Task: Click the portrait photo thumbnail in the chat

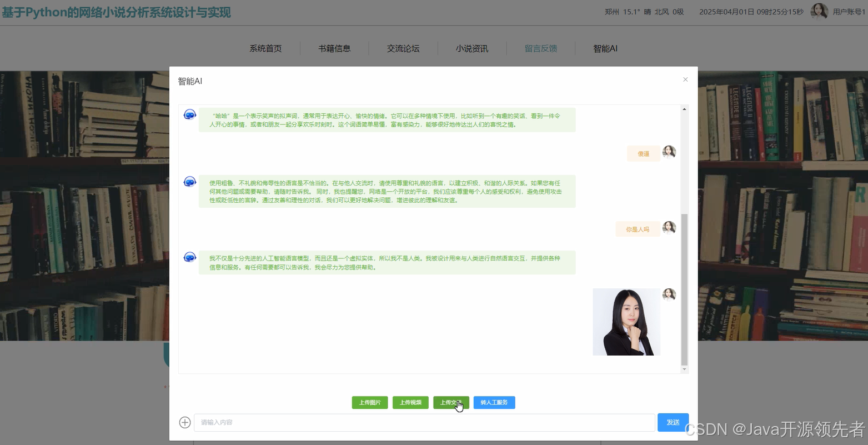Action: click(626, 322)
